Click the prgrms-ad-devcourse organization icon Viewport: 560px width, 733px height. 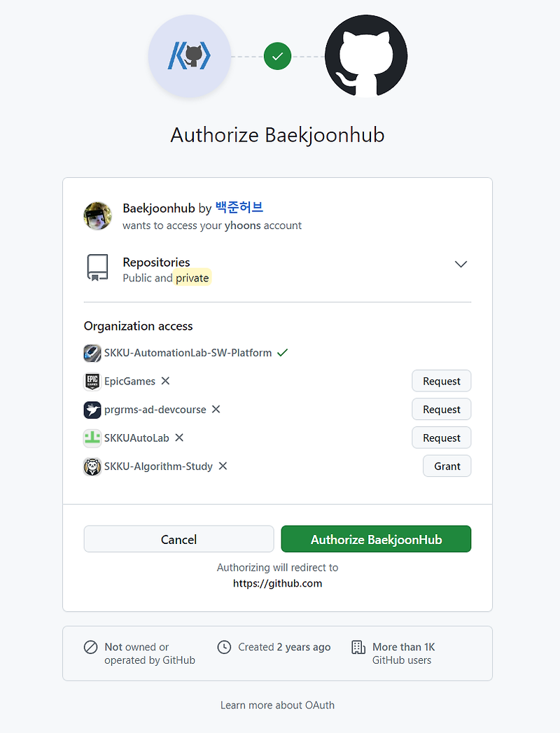tap(92, 410)
